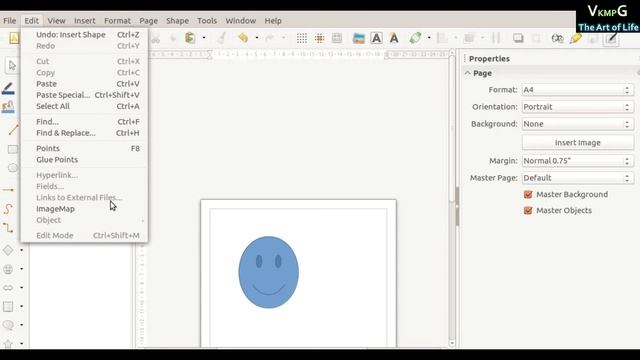Open the Window menu

pos(240,20)
